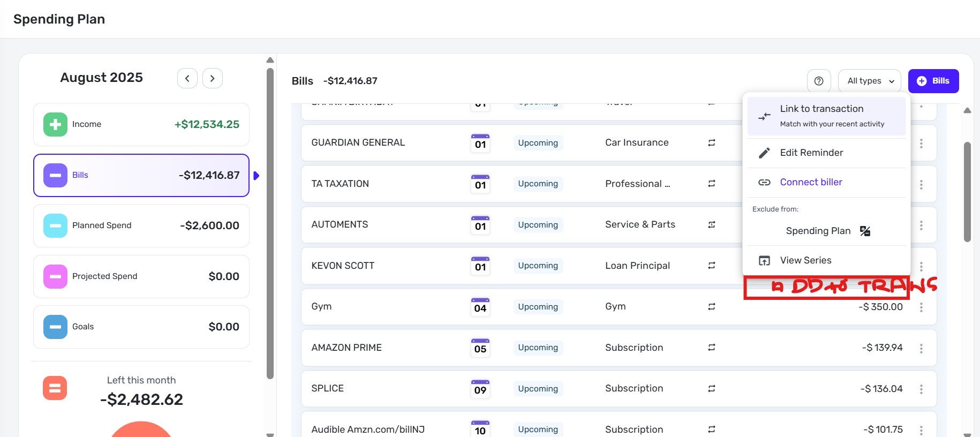Select the Goals summary card
Screen dimensions: 980x437
click(141, 327)
